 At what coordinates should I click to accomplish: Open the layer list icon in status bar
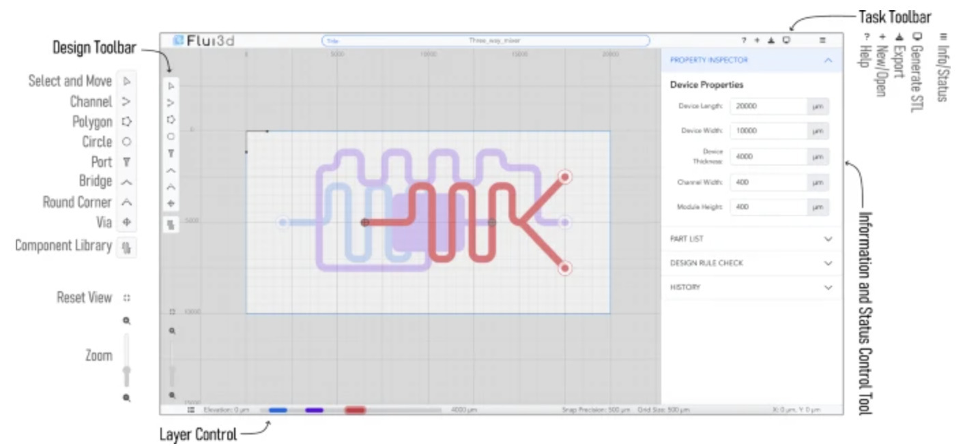(x=191, y=410)
